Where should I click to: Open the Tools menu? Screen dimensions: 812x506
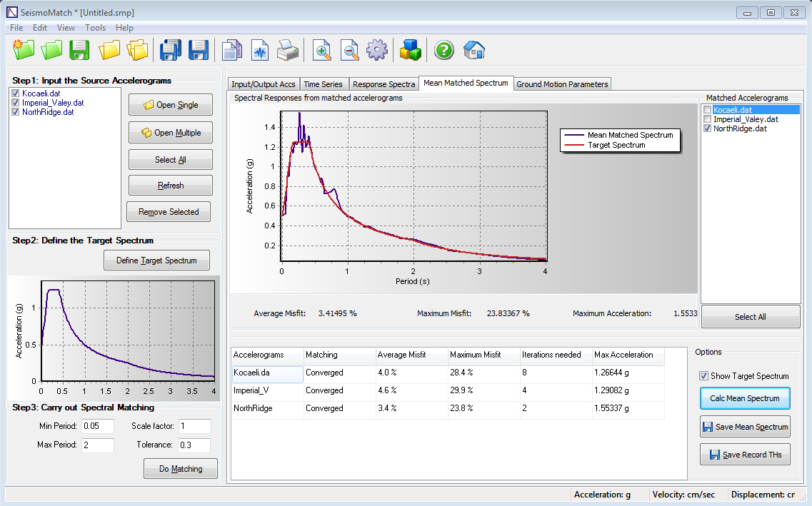pyautogui.click(x=95, y=28)
